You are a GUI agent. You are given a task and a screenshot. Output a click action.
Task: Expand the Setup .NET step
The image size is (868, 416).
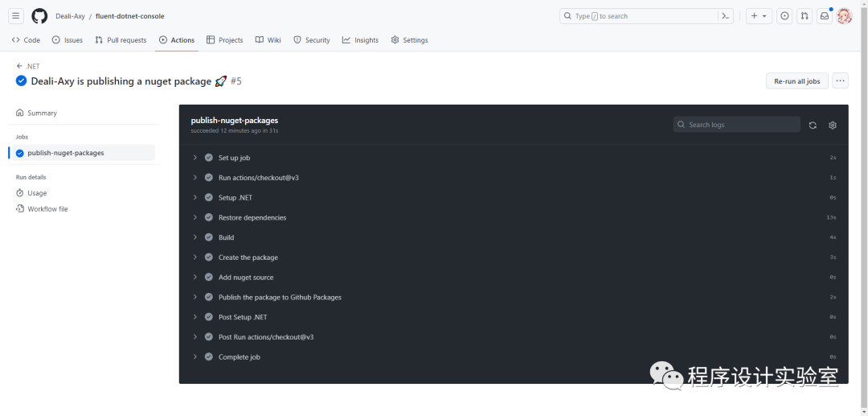pos(194,197)
